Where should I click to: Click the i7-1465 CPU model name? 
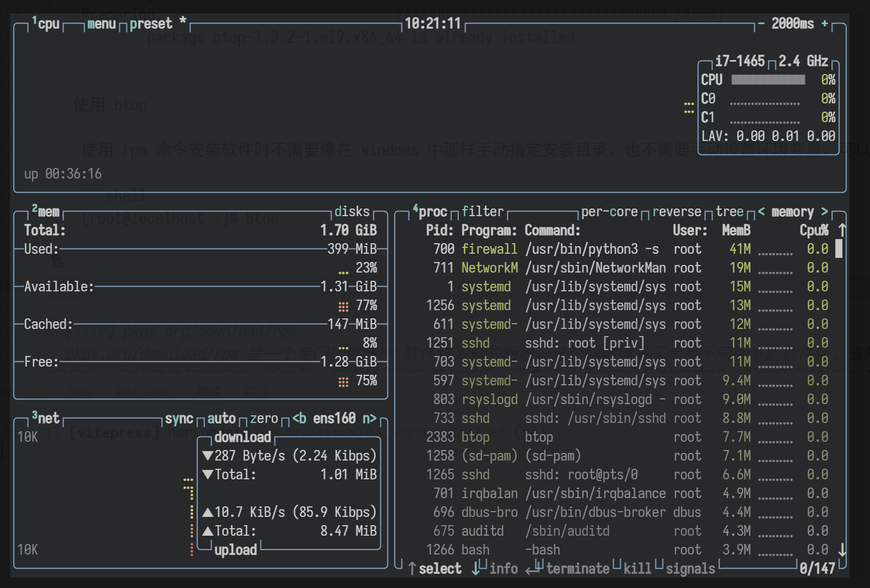pos(740,61)
